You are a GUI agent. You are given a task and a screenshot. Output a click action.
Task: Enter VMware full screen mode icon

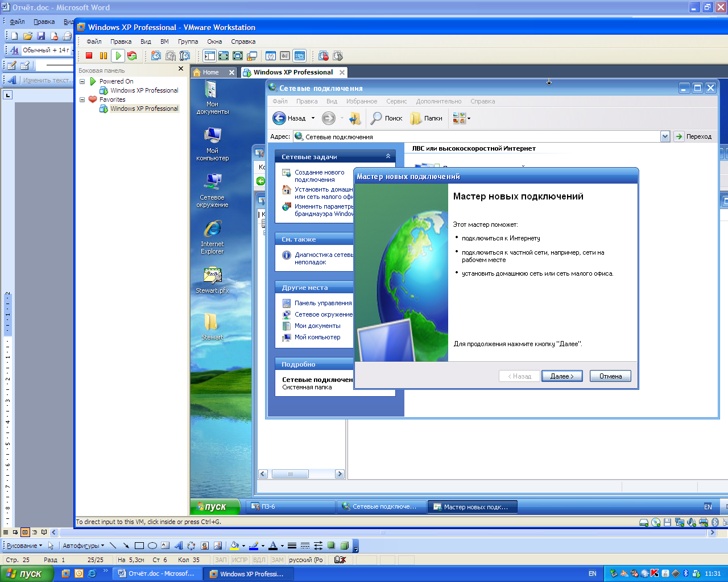tap(238, 56)
